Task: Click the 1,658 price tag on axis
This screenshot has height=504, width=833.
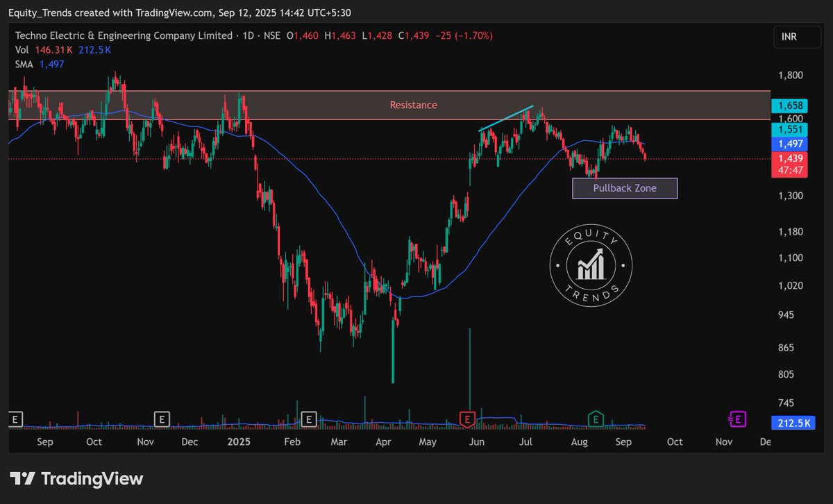Action: [x=789, y=106]
